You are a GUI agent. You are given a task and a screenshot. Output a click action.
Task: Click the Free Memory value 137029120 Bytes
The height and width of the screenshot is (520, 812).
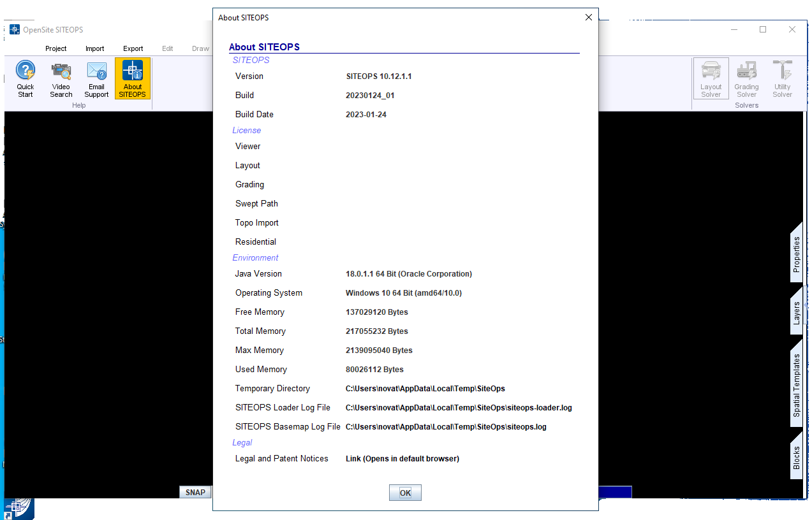(x=376, y=312)
